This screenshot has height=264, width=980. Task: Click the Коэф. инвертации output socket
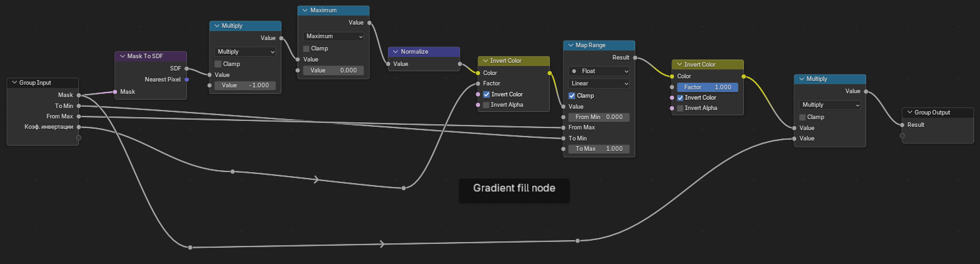tap(79, 127)
